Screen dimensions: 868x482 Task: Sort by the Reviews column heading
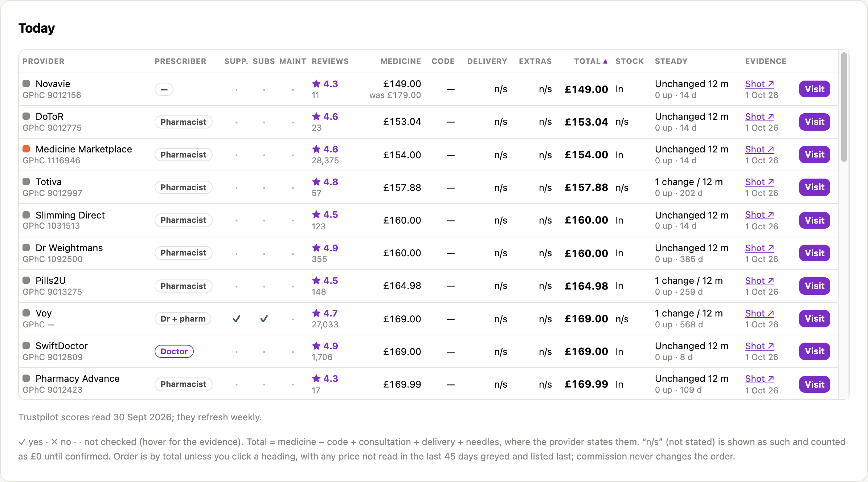coord(330,61)
